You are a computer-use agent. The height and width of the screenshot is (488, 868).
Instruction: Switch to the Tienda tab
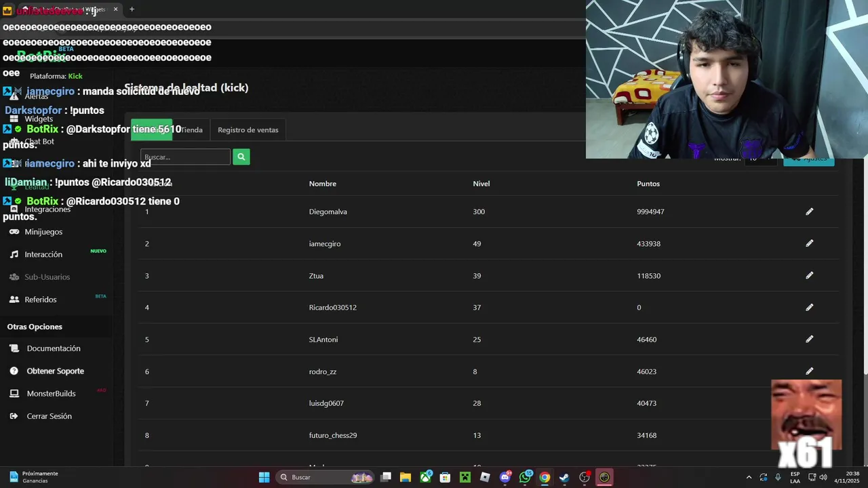(191, 129)
